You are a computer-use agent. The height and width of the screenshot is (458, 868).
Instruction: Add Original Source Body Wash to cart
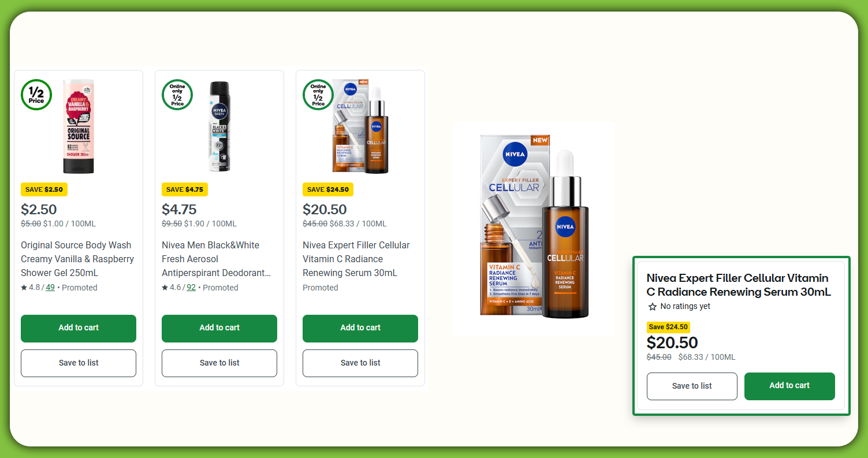point(79,328)
